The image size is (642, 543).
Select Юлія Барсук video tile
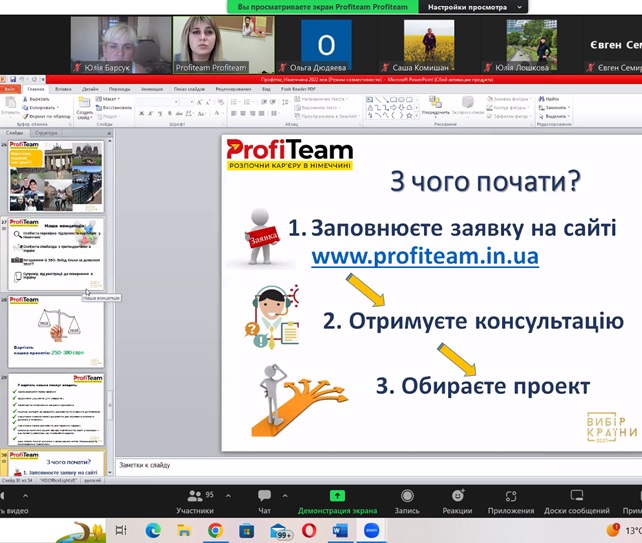(121, 45)
